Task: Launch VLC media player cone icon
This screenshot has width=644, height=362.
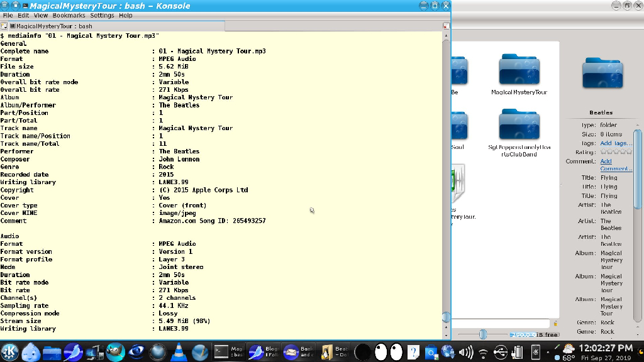Action: point(179,352)
